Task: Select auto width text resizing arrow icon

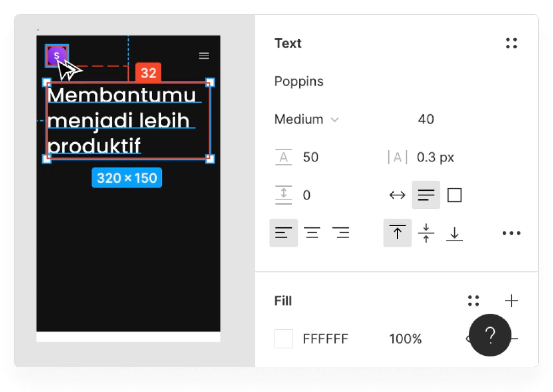Action: pos(397,195)
